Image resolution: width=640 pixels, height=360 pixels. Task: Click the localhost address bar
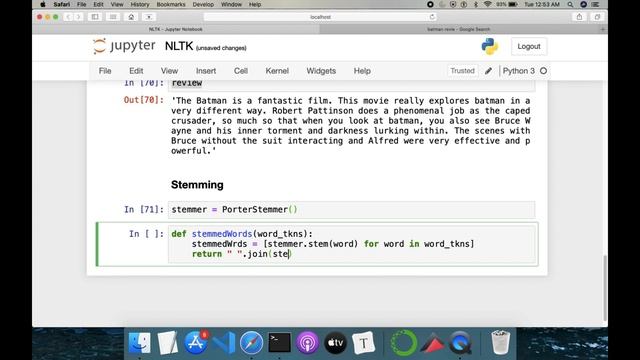click(320, 17)
